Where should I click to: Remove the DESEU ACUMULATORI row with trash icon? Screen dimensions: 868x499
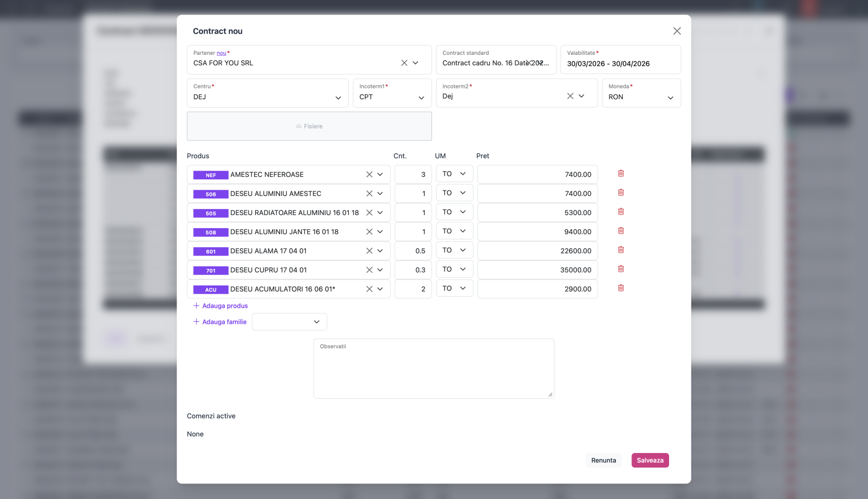pos(621,289)
